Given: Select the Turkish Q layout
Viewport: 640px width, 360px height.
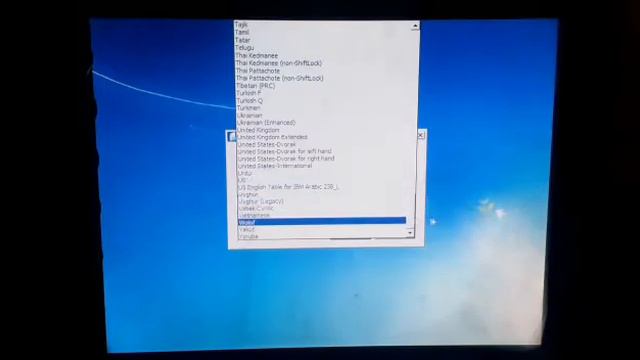Looking at the screenshot, I should [x=249, y=100].
